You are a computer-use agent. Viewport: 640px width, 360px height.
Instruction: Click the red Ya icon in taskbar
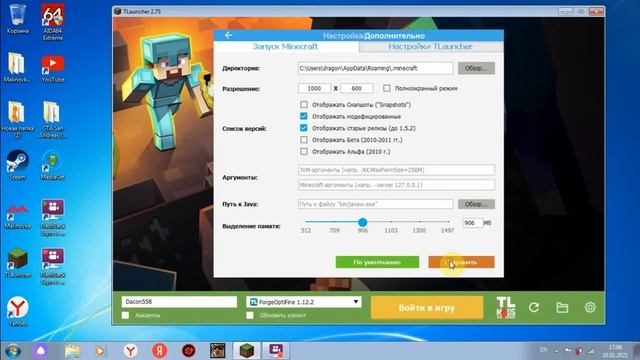pos(160,351)
